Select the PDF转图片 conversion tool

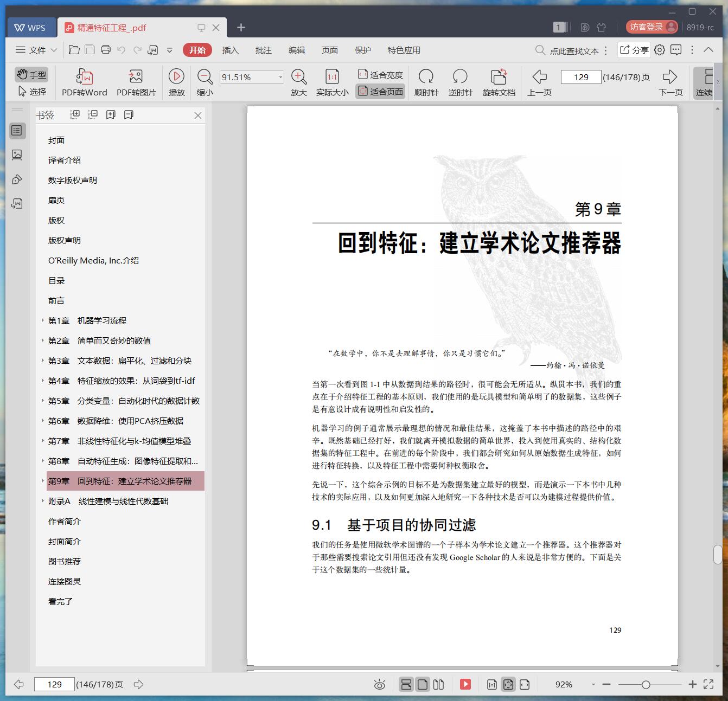tap(136, 82)
